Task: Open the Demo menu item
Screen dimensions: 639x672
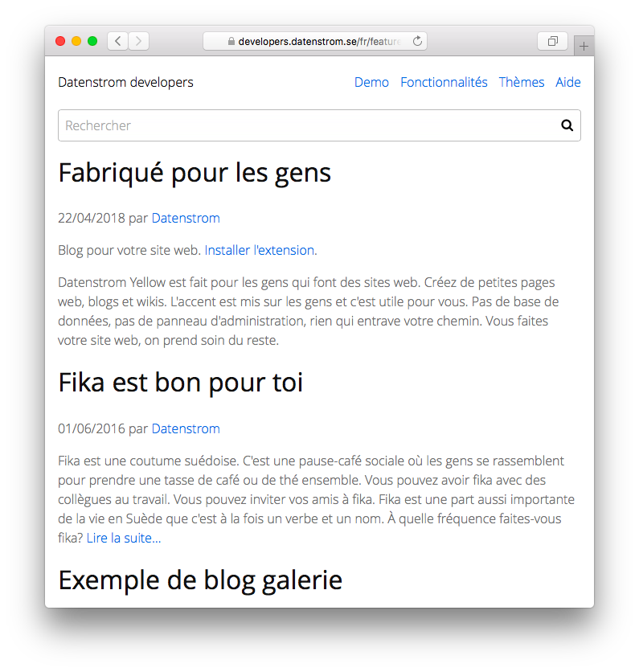Action: (371, 82)
